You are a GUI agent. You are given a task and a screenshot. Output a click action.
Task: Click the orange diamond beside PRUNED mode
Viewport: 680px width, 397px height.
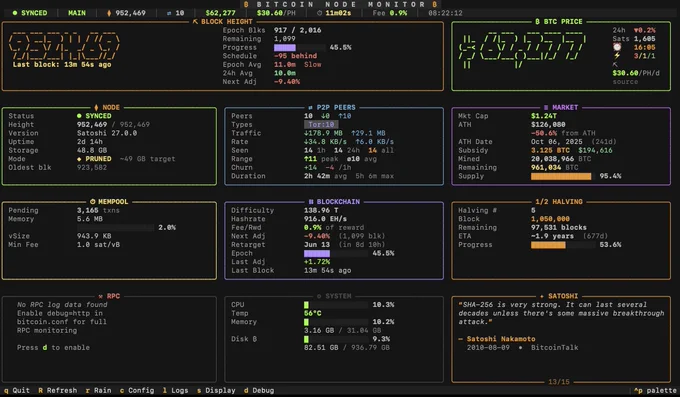(x=79, y=159)
